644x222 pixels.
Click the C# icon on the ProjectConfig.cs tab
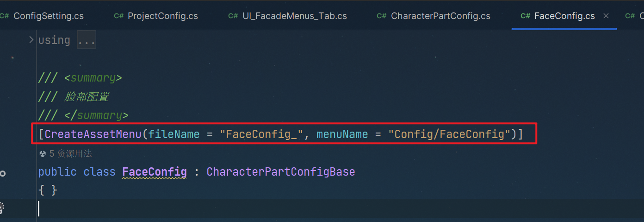pos(119,16)
